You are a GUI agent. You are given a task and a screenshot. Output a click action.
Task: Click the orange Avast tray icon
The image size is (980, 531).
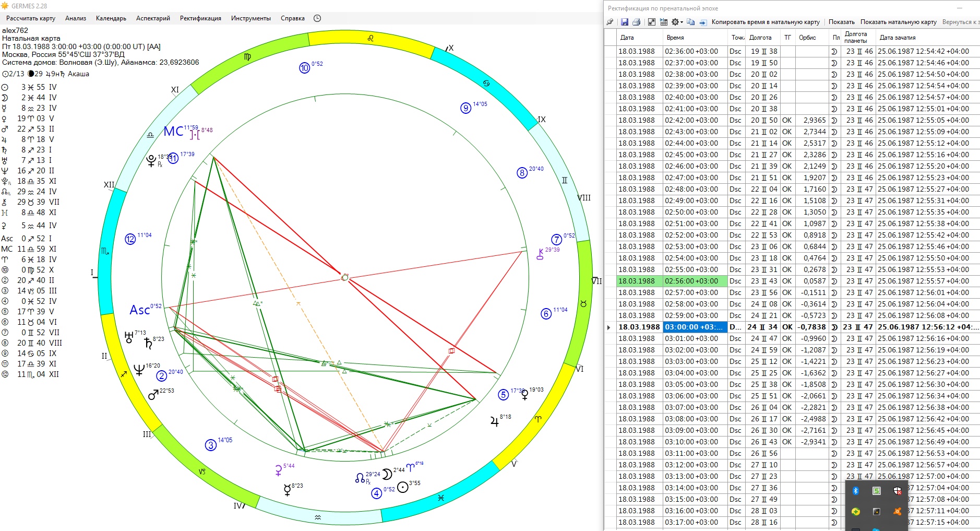tap(897, 511)
